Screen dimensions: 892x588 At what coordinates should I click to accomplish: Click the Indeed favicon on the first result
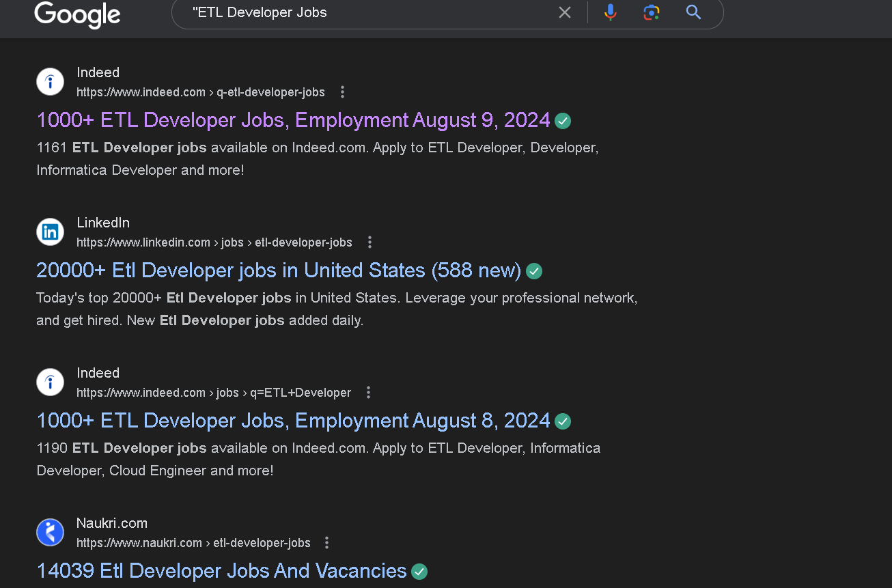coord(50,81)
